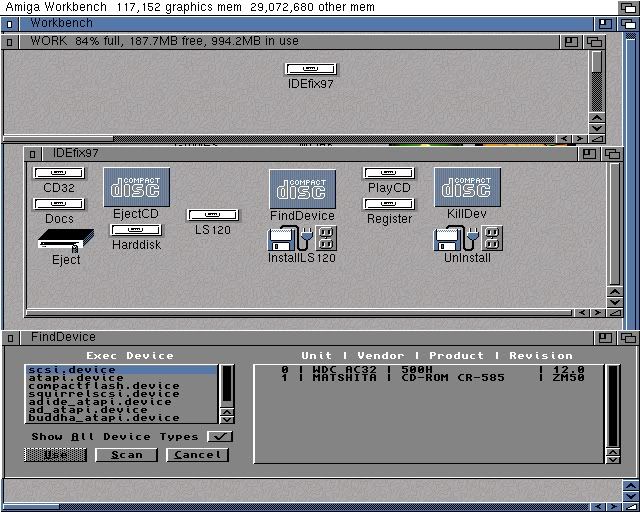This screenshot has height=512, width=640.
Task: Select the Eject drive icon
Action: point(66,240)
